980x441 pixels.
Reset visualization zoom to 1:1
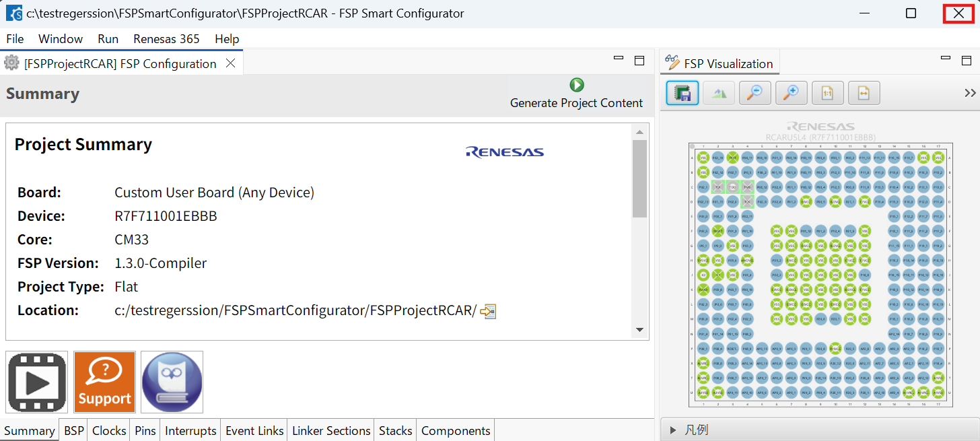coord(828,93)
